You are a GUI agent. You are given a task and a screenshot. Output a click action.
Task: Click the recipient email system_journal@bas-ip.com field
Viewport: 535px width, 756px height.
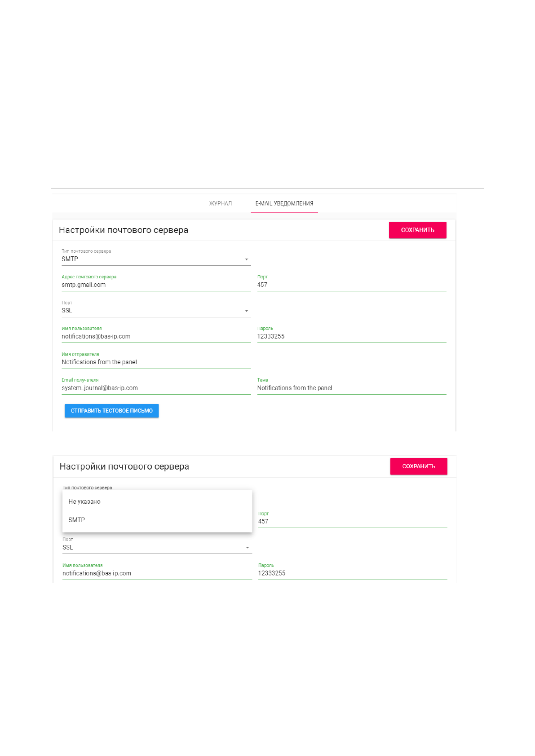tap(155, 388)
